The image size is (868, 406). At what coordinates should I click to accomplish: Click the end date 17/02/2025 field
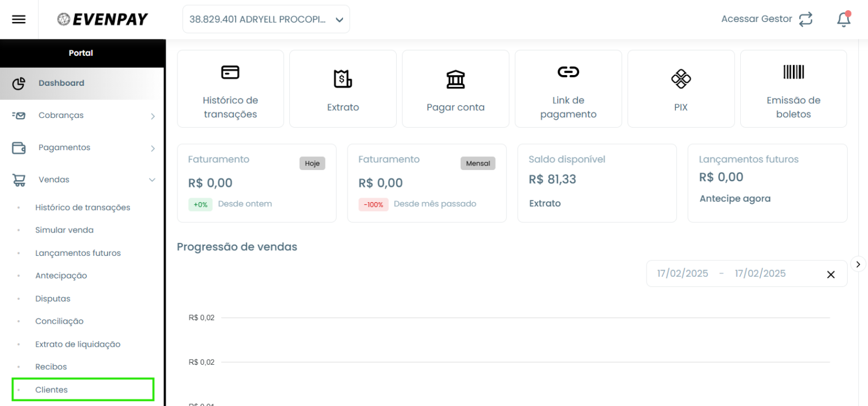click(760, 273)
